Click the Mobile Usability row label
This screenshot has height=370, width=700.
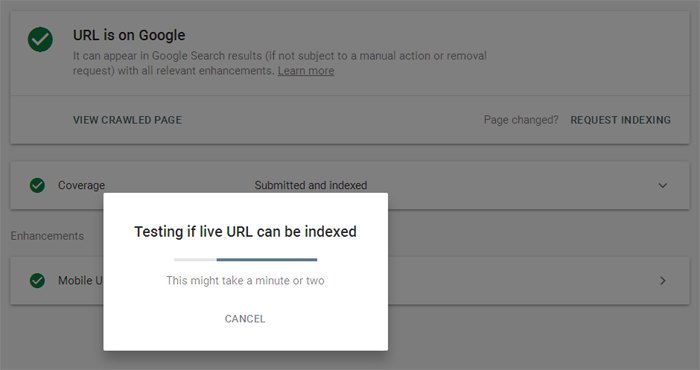80,281
